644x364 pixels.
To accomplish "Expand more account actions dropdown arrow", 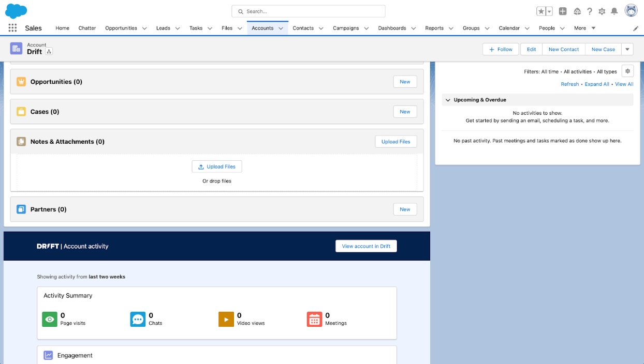I will coord(627,49).
